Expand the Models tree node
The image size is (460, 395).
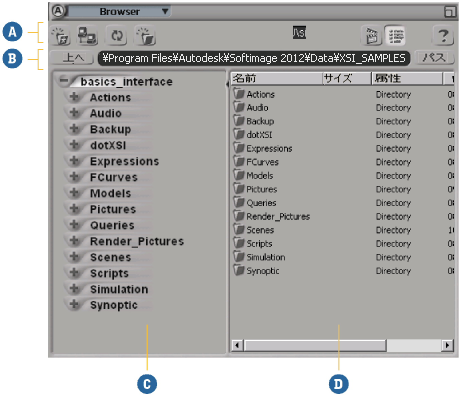(x=74, y=192)
